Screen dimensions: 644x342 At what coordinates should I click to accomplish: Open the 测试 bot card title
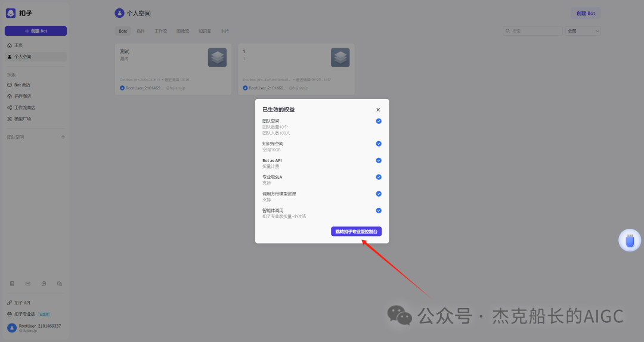(125, 51)
